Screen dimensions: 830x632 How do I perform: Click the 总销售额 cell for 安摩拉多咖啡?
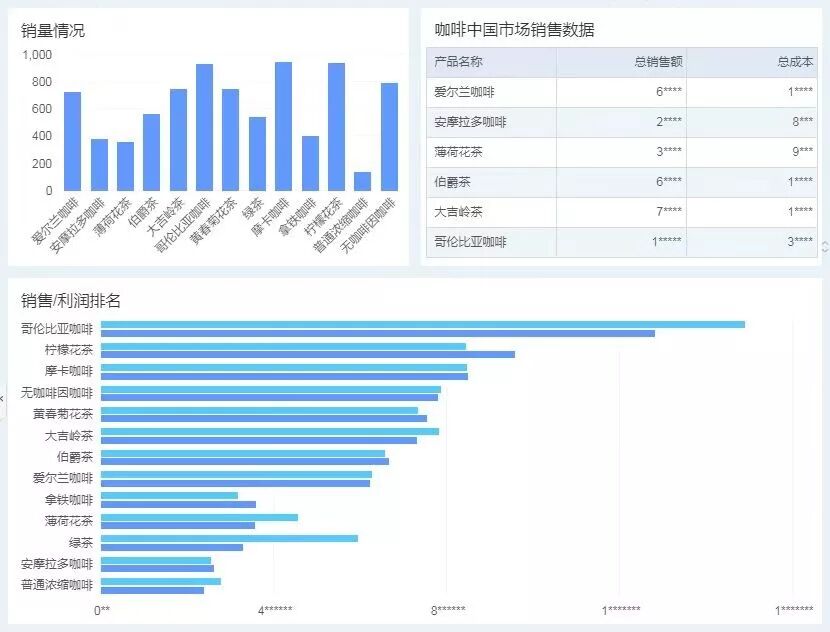[621, 122]
